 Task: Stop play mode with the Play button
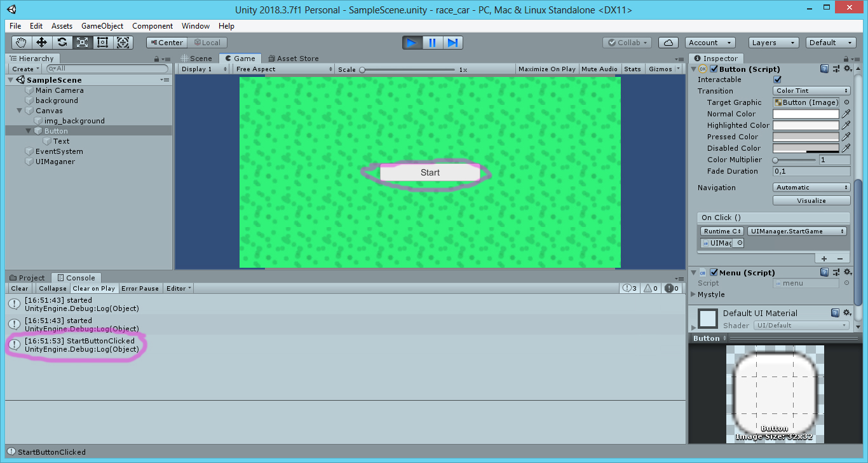click(x=412, y=43)
